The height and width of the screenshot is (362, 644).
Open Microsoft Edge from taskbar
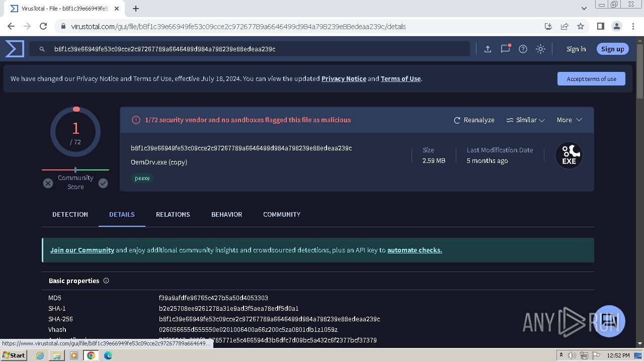[x=108, y=355]
